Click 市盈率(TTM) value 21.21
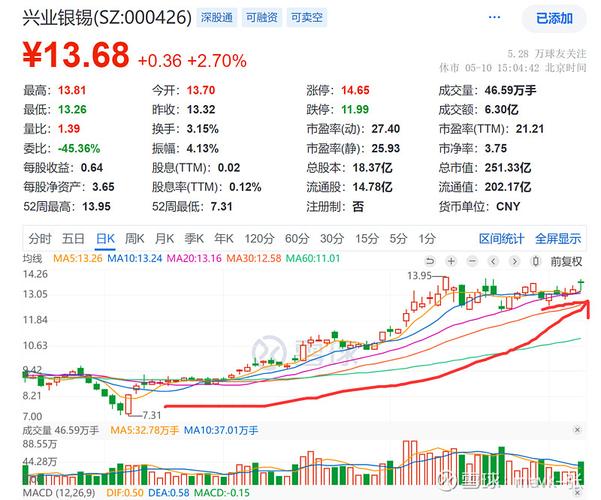The width and height of the screenshot is (601, 500). (x=530, y=129)
